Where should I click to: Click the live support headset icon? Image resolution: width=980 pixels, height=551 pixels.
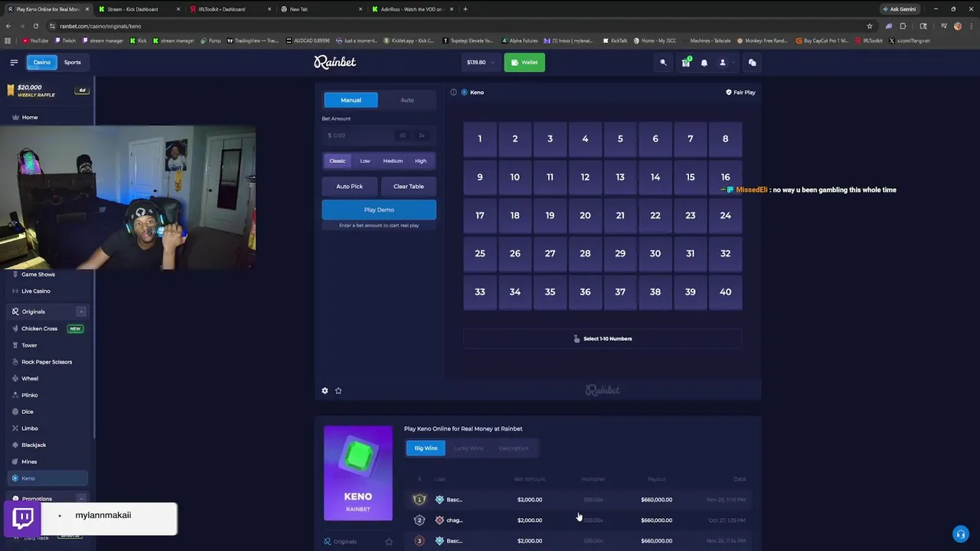[x=960, y=533]
